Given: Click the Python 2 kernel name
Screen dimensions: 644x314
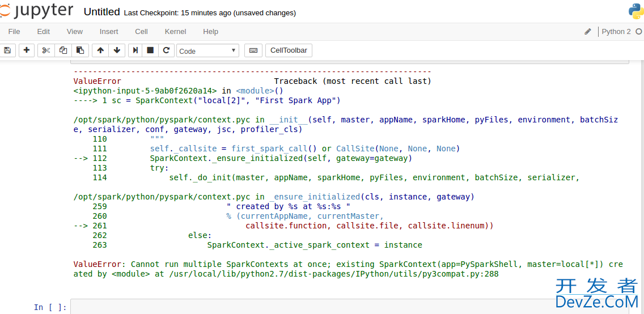Looking at the screenshot, I should tap(616, 32).
